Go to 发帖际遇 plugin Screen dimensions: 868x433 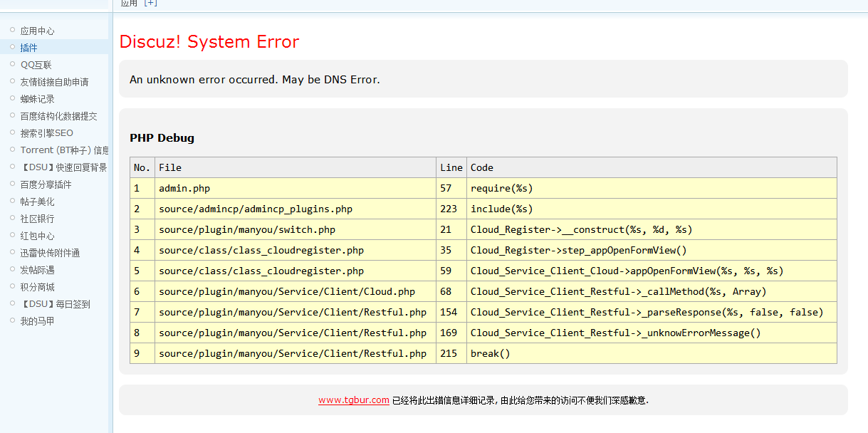point(37,270)
